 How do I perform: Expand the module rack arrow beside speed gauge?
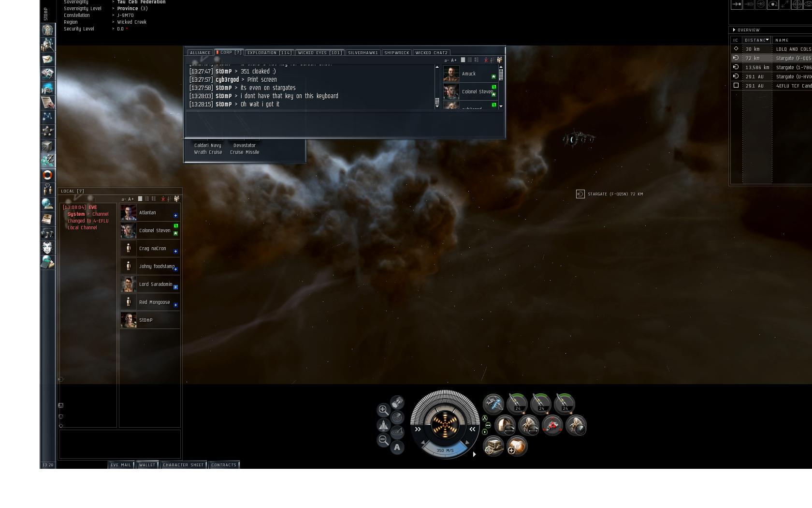pyautogui.click(x=474, y=454)
